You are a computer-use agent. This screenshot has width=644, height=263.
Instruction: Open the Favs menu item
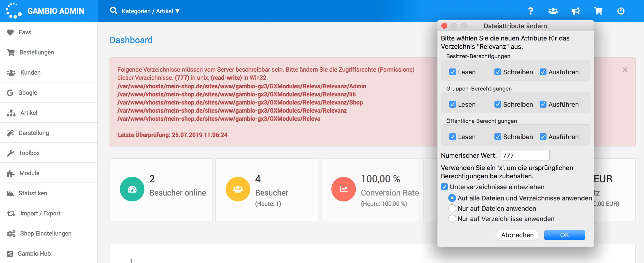point(49,32)
